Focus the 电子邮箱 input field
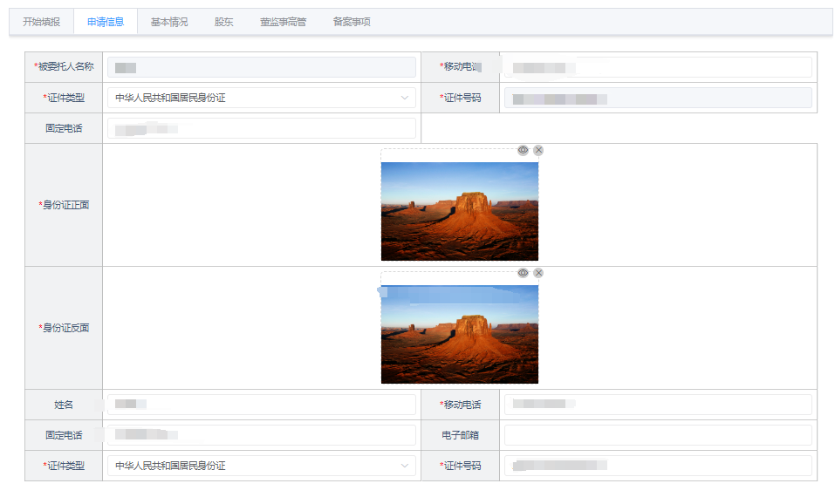This screenshot has height=504, width=835. coord(658,435)
